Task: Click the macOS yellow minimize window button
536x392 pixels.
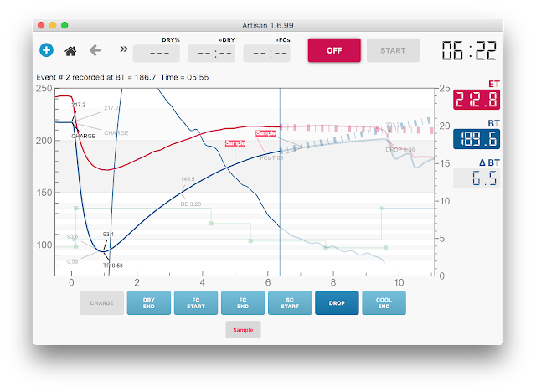Action: coord(53,25)
